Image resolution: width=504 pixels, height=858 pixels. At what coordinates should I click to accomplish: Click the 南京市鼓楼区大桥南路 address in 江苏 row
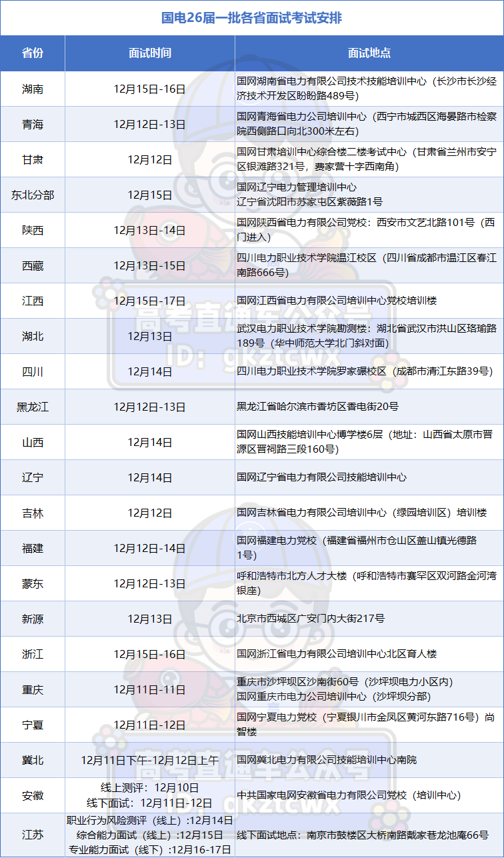(363, 835)
